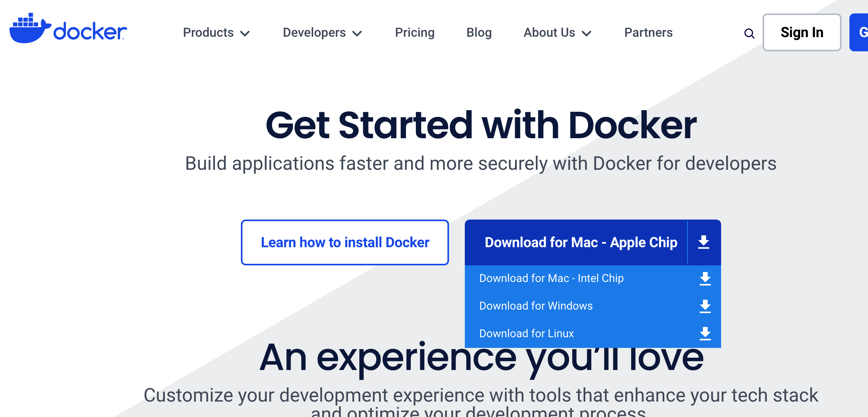Screen dimensions: 868x417
Task: Go to the Partners page
Action: [648, 32]
